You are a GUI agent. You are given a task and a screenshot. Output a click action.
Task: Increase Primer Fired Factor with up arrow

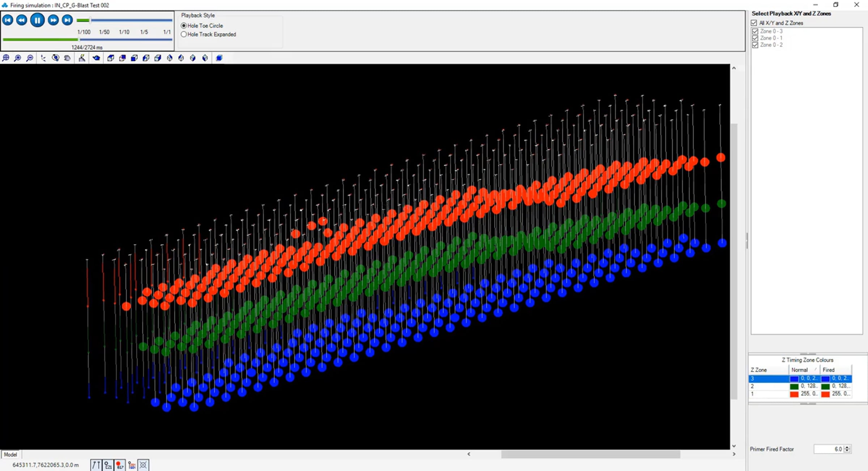[847, 447]
